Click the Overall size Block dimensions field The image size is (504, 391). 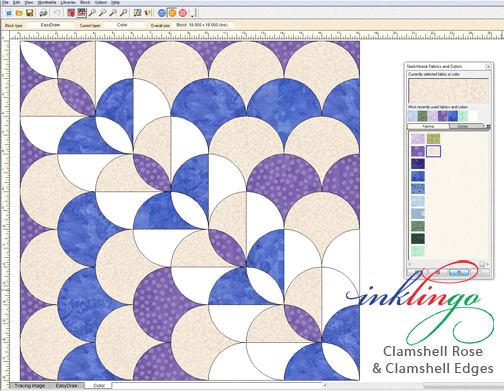[204, 25]
